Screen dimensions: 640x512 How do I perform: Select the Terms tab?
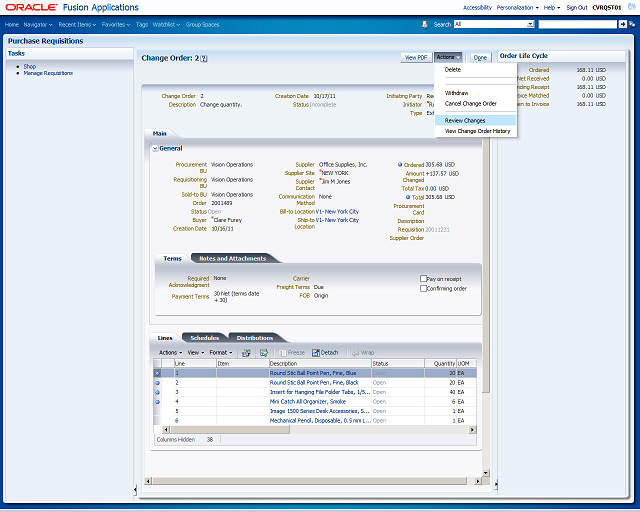click(172, 258)
